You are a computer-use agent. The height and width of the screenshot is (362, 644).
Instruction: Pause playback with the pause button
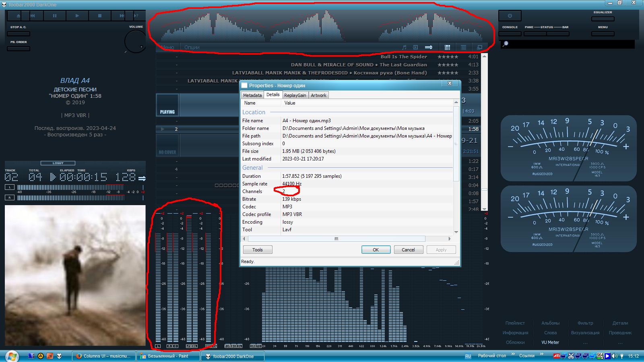pyautogui.click(x=55, y=16)
